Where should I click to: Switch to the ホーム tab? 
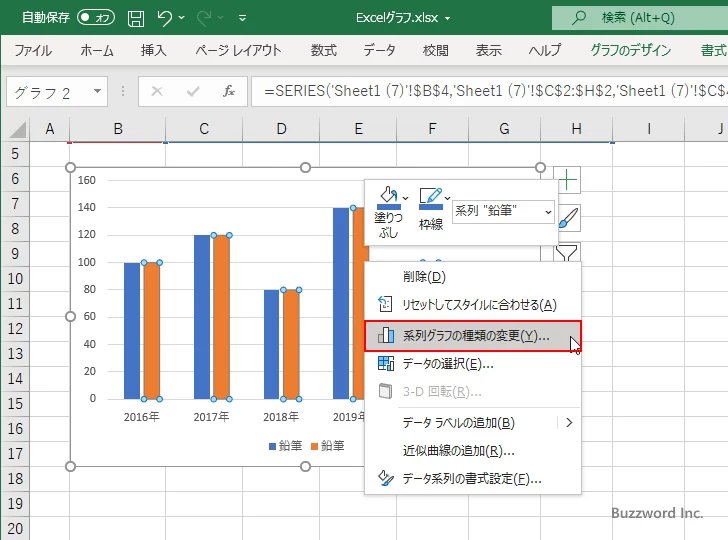[97, 50]
